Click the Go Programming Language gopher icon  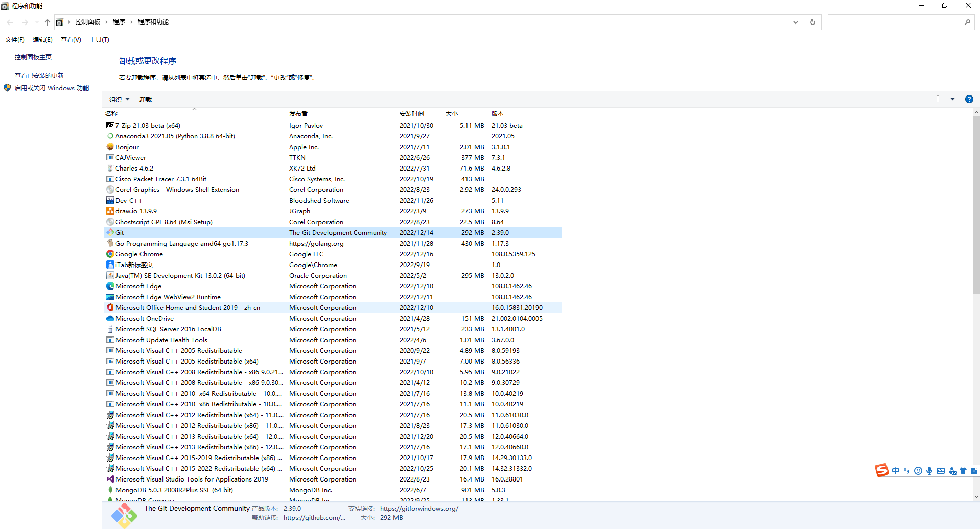point(110,243)
